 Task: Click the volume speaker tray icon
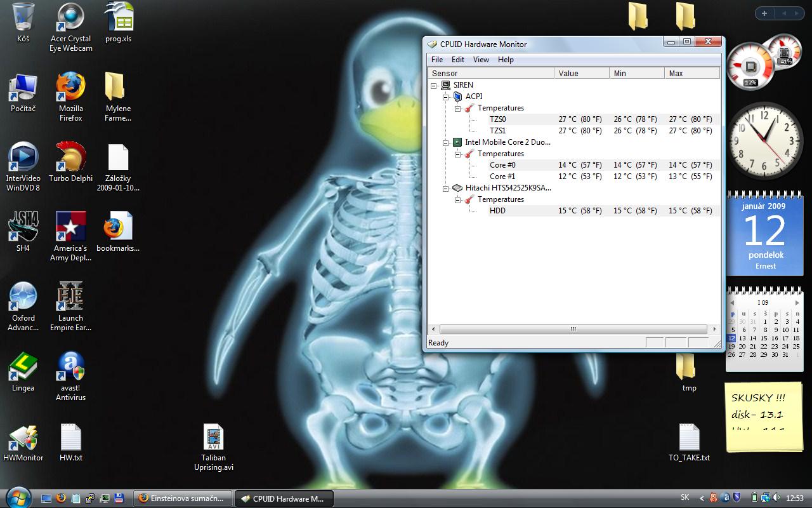pos(776,498)
